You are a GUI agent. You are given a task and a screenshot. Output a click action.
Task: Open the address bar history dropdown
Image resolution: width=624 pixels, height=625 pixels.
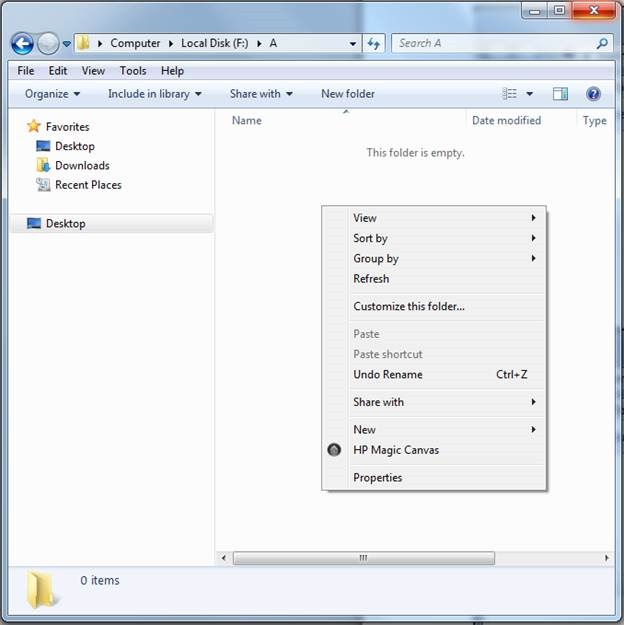(x=353, y=44)
